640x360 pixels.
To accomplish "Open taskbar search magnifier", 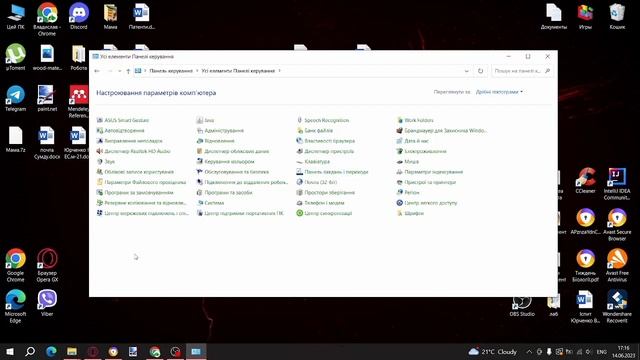I will click(30, 351).
